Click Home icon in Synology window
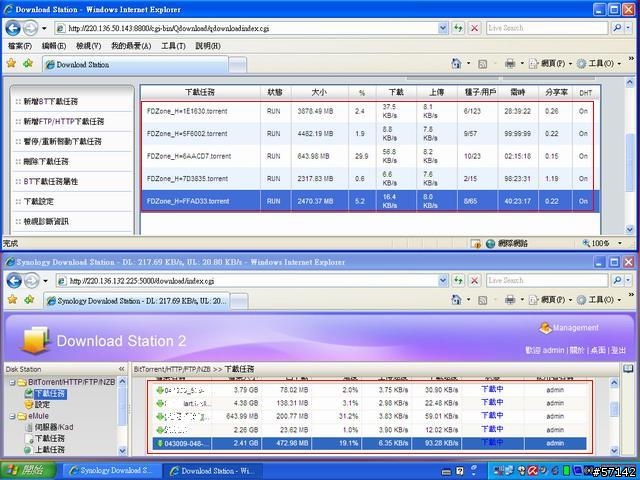 point(456,300)
